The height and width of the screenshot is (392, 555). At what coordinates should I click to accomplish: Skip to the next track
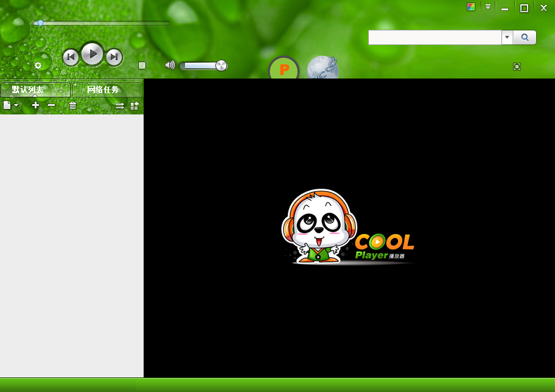pyautogui.click(x=114, y=57)
